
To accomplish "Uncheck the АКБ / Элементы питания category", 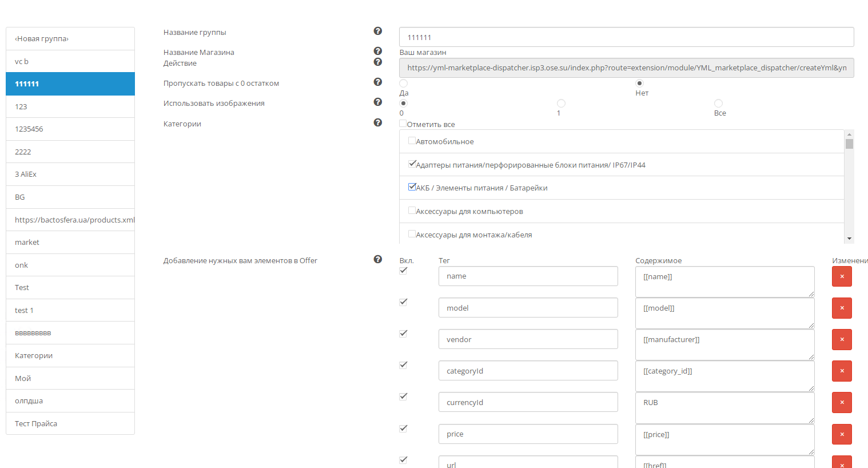I will click(411, 186).
